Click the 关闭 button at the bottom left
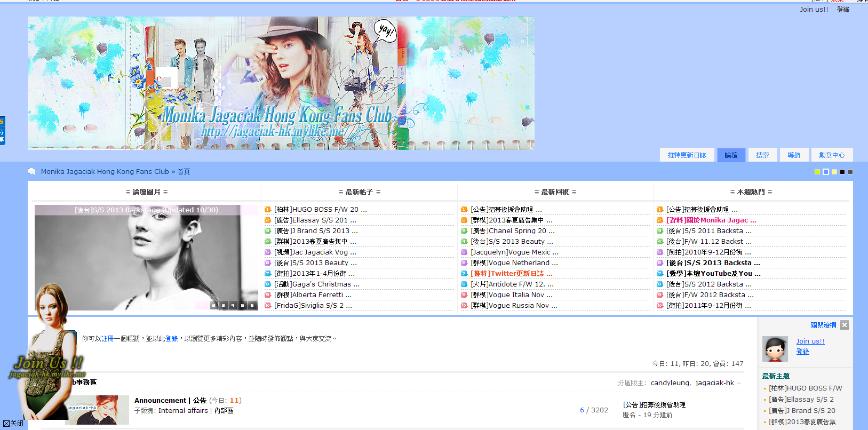Screen dimensions: 868x430 [13, 423]
